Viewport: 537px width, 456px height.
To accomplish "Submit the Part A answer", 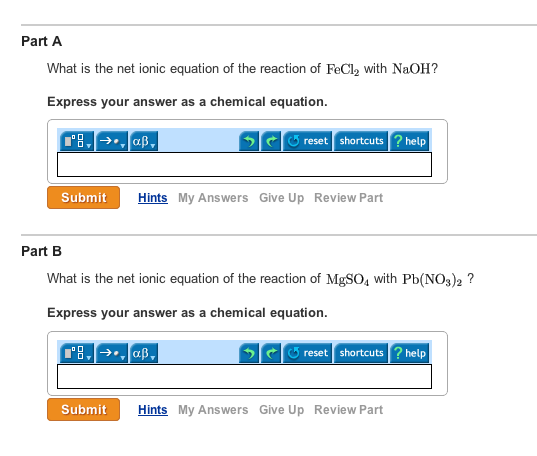I will coord(84,198).
